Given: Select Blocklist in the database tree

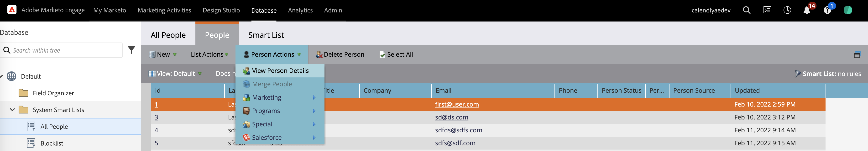Looking at the screenshot, I should coord(52,143).
